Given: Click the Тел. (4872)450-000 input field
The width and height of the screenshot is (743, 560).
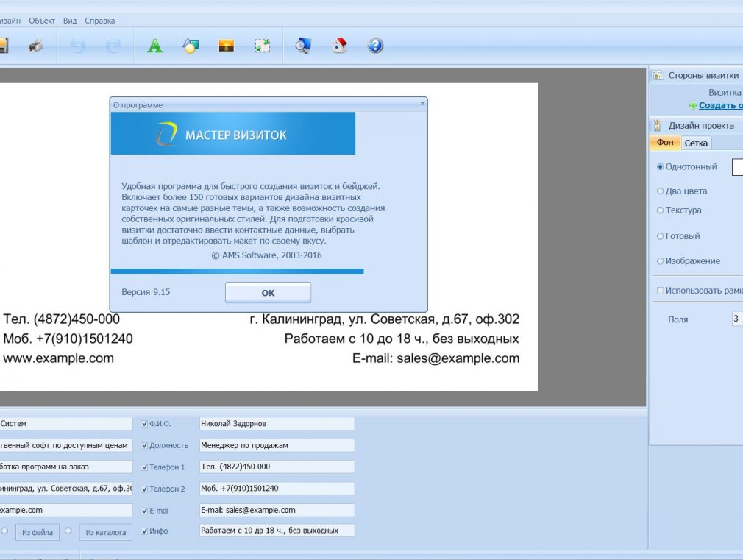Looking at the screenshot, I should pos(277,467).
